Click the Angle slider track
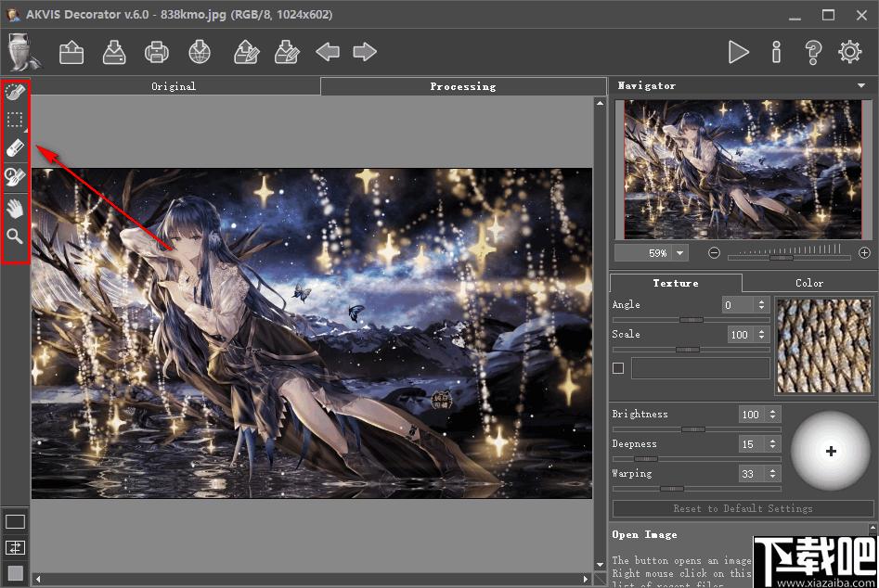This screenshot has width=879, height=588. point(692,320)
